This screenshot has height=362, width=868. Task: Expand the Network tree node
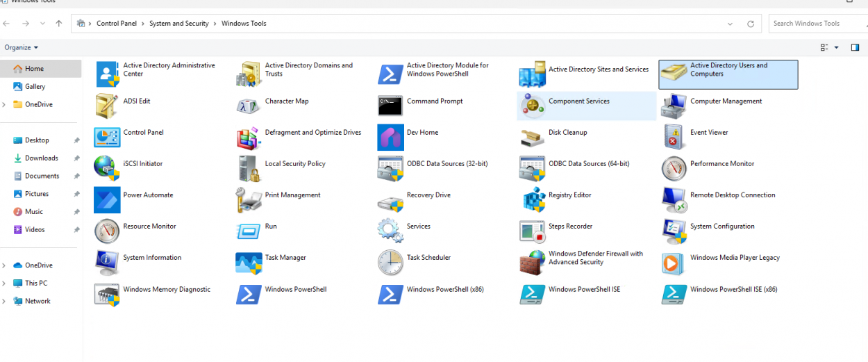click(4, 302)
